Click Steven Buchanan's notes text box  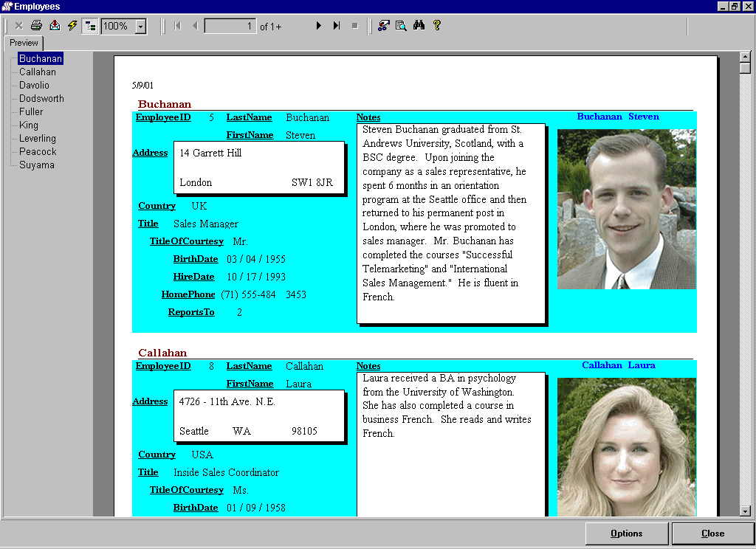click(451, 224)
